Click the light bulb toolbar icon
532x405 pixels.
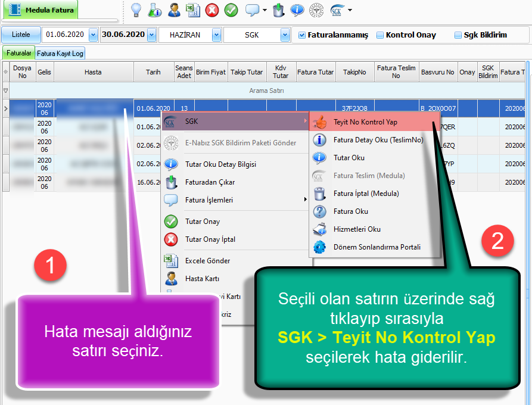[136, 10]
